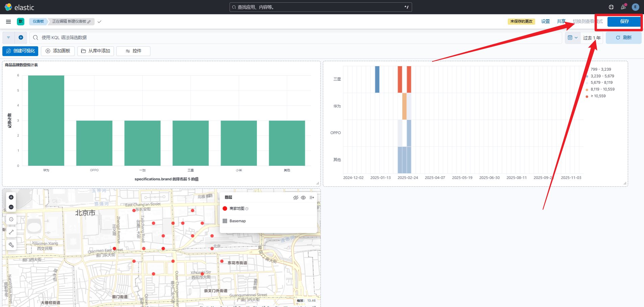Click the 图层 layers panel heading
The height and width of the screenshot is (307, 644).
point(229,198)
